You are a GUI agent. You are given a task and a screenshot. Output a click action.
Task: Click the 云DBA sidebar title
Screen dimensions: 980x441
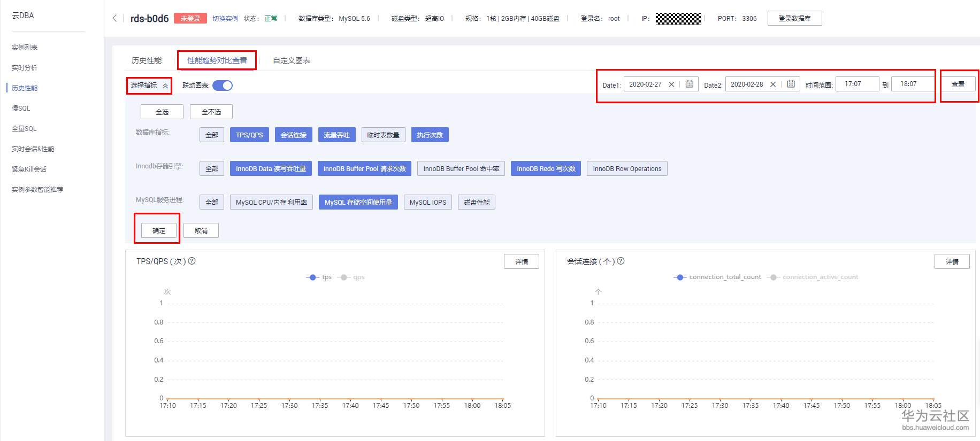23,16
